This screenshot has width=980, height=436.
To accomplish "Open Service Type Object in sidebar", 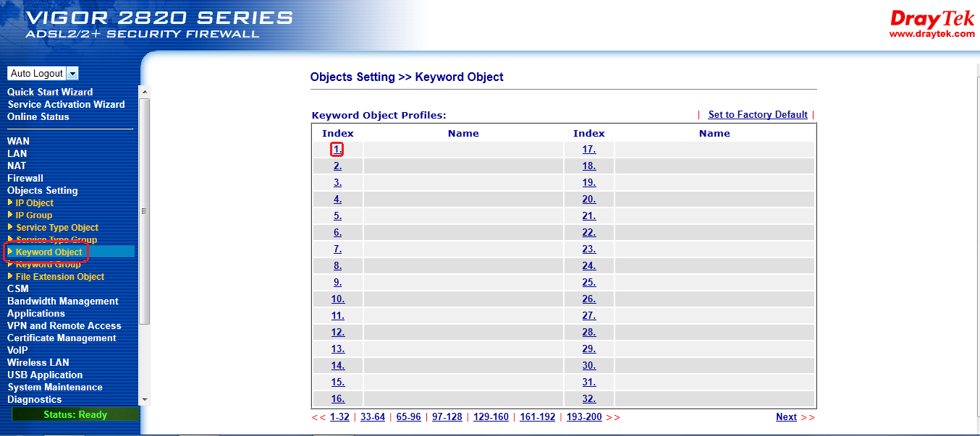I will (56, 228).
